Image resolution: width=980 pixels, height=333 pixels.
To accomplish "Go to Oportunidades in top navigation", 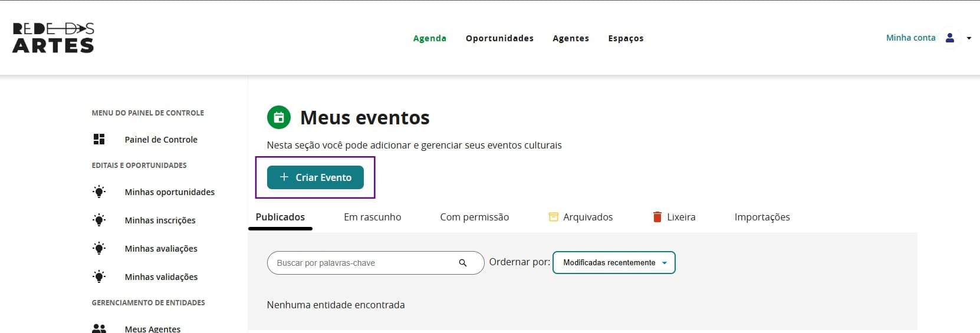I will pos(499,38).
